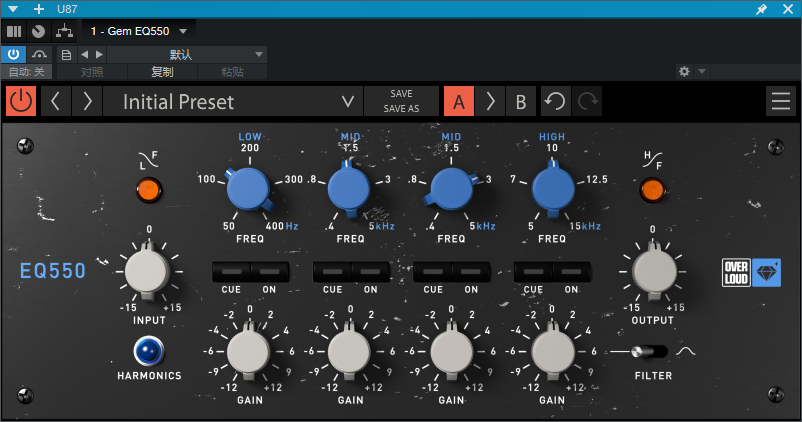Toggle the host blue power bypass button

coord(13,54)
